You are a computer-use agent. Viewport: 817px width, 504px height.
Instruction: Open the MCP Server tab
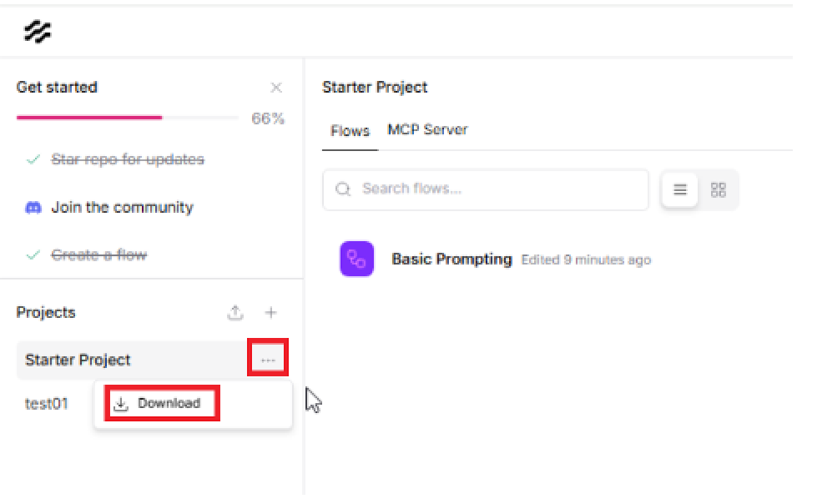click(x=427, y=130)
